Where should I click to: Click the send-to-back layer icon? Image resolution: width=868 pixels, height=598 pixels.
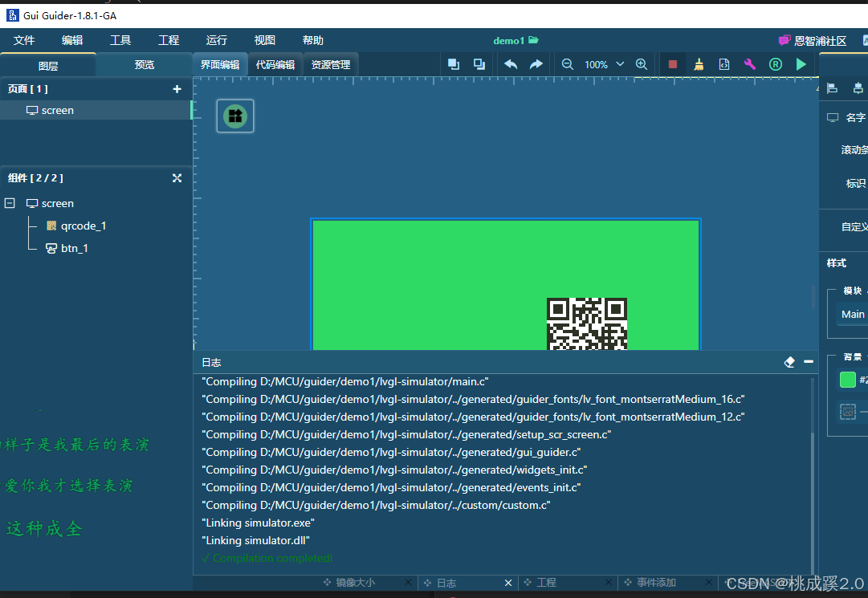479,64
